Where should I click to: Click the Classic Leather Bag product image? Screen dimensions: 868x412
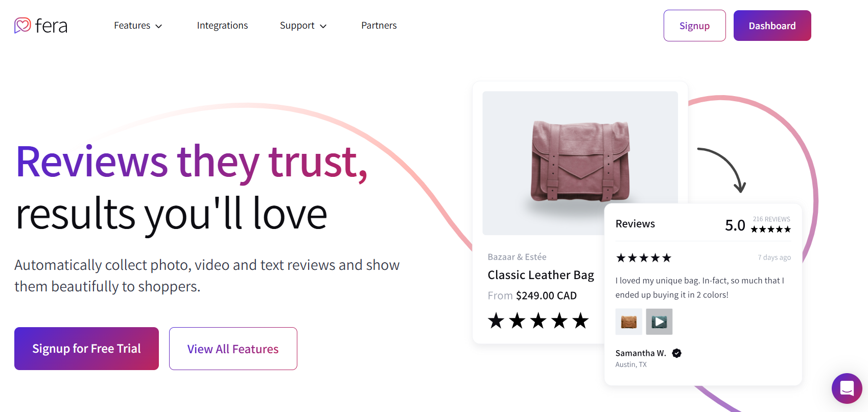tap(580, 163)
